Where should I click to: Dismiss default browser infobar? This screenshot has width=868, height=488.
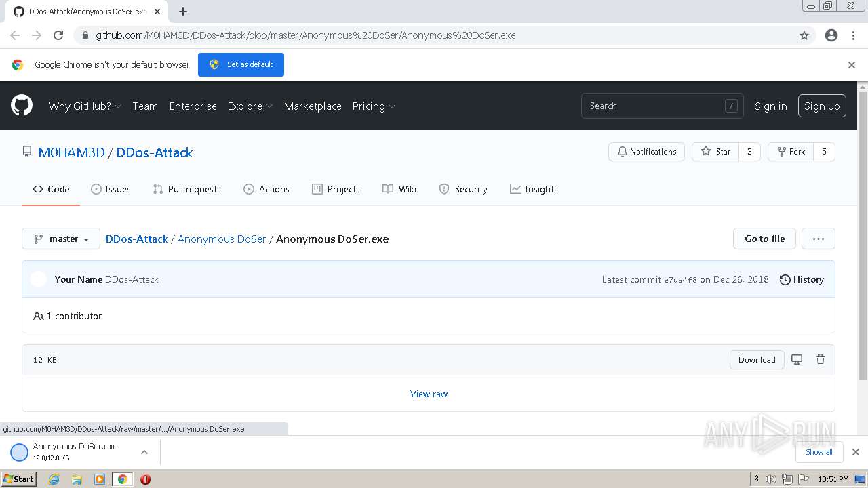click(x=852, y=65)
